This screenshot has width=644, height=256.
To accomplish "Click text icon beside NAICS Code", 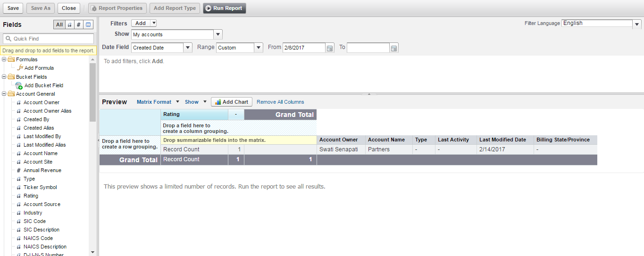I will pyautogui.click(x=18, y=238).
